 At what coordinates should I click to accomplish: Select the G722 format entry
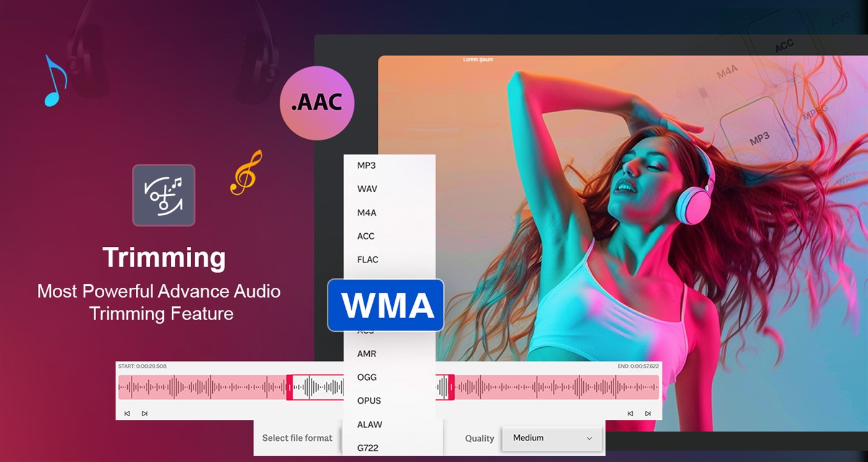click(x=368, y=448)
